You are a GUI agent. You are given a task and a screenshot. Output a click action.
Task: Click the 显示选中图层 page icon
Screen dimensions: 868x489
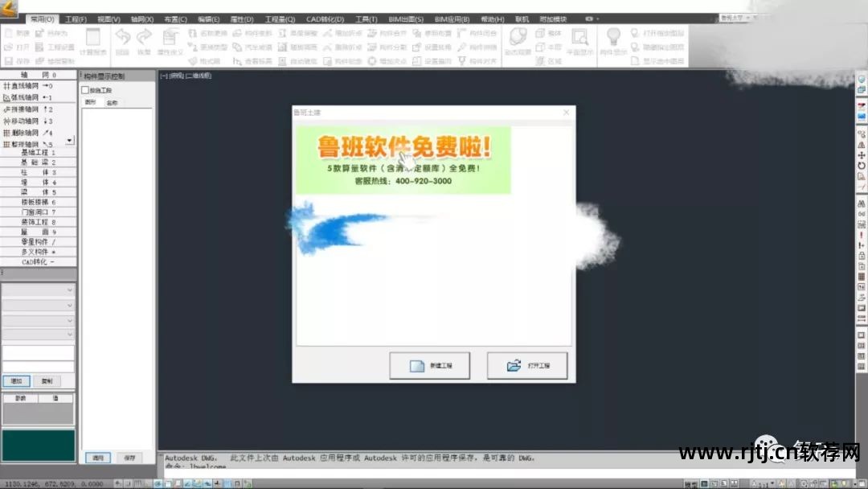tap(635, 61)
